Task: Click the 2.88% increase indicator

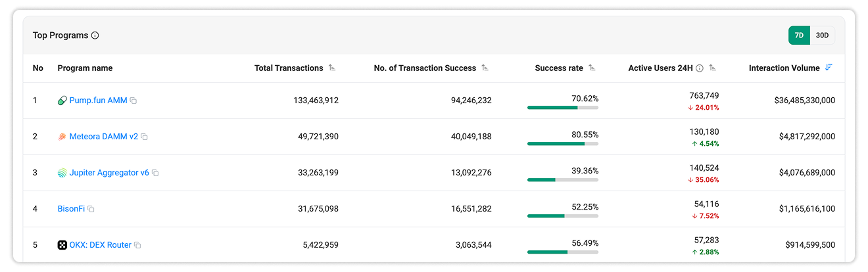Action: 706,252
